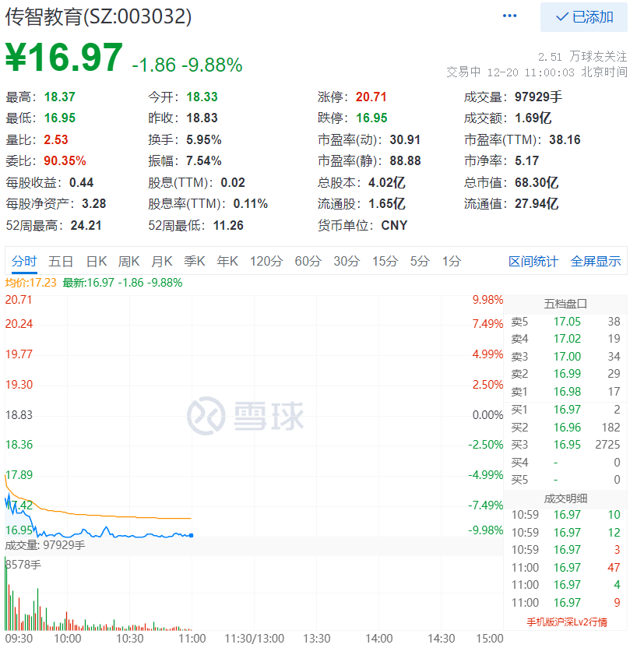Switch to the 5分 interval tab
Image resolution: width=644 pixels, height=648 pixels.
click(420, 262)
